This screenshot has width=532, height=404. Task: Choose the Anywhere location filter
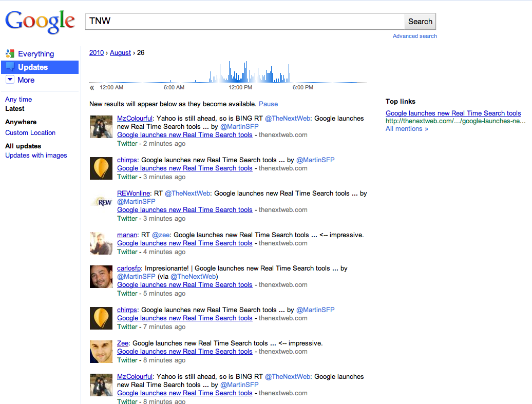21,122
